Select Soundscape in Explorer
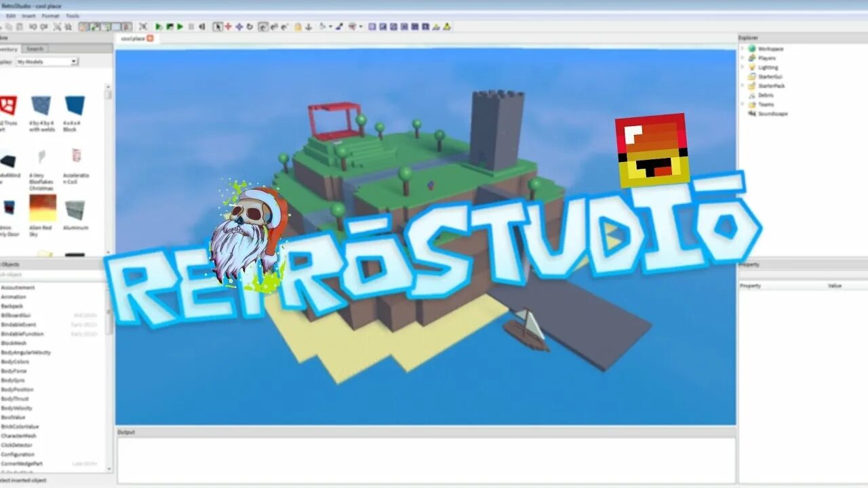This screenshot has width=868, height=488. tap(772, 114)
